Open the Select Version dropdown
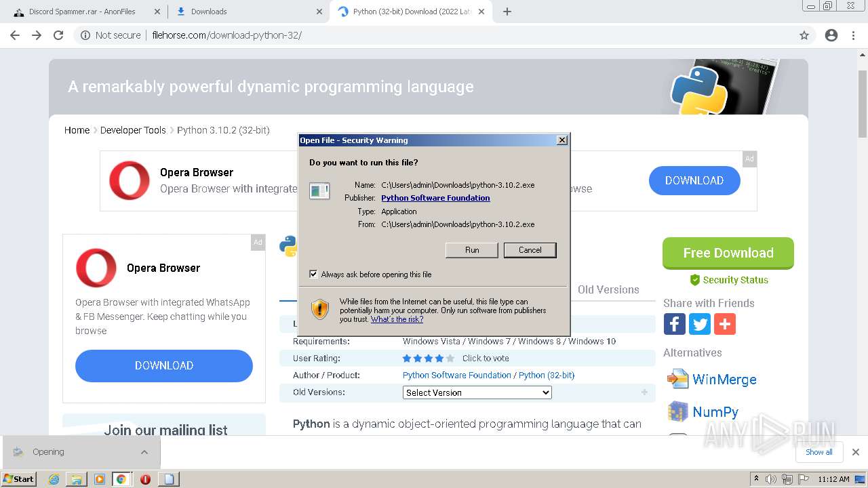 point(477,392)
